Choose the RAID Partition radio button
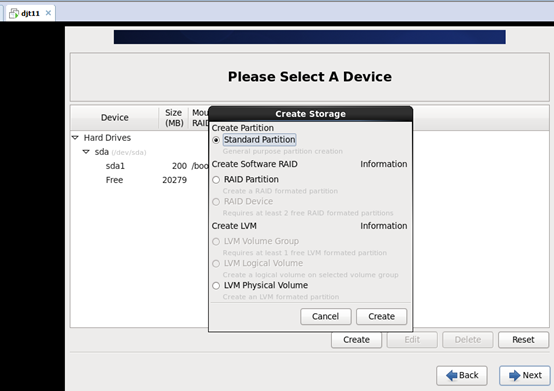 point(216,180)
